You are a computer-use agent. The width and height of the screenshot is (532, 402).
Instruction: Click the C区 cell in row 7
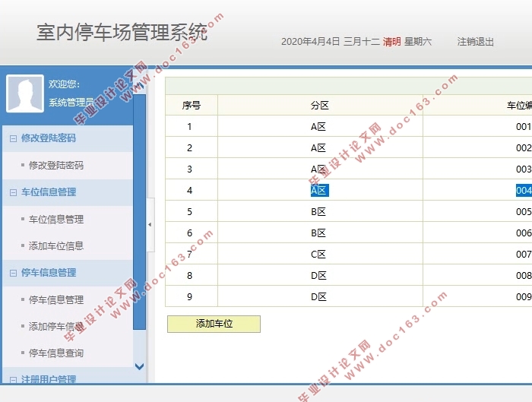pos(318,254)
